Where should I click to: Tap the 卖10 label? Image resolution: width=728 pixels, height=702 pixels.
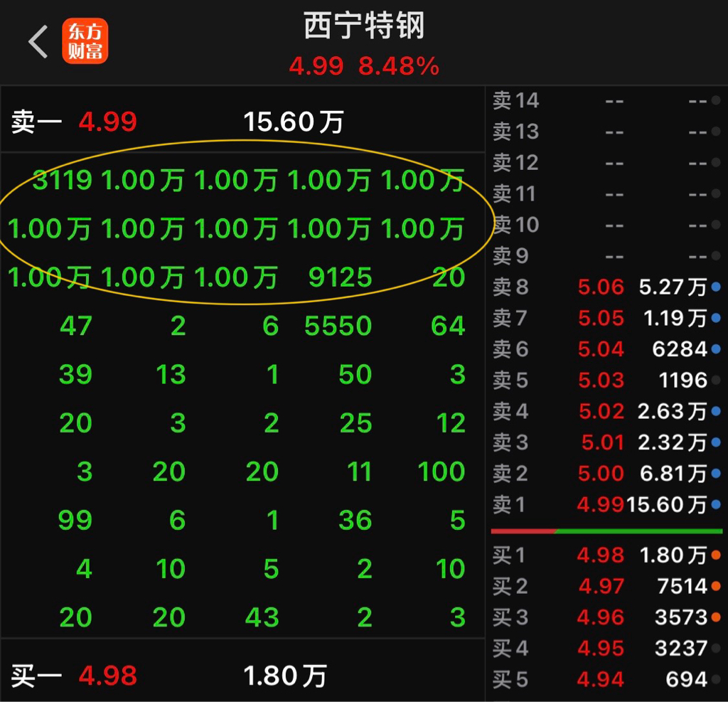pyautogui.click(x=515, y=225)
